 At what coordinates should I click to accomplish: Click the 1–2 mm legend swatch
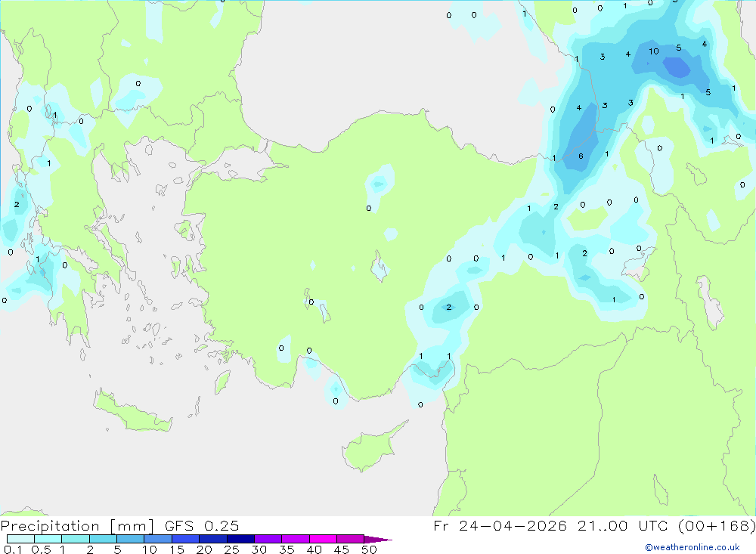click(x=76, y=539)
